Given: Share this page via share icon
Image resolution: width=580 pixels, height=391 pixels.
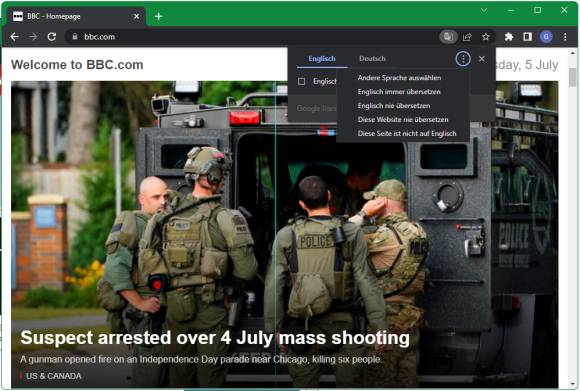Looking at the screenshot, I should (467, 37).
